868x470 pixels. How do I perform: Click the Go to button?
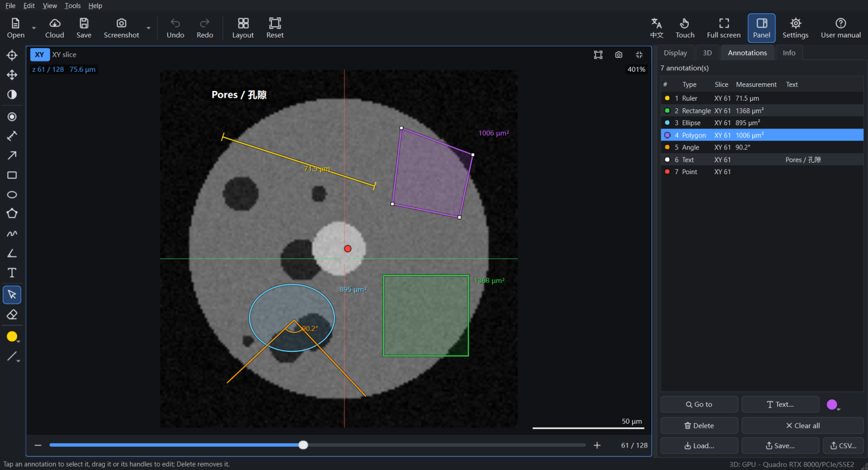click(699, 405)
